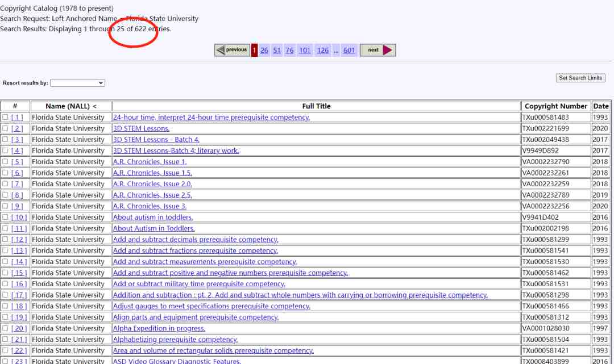Tick the checkbox for entry 5

click(x=5, y=161)
